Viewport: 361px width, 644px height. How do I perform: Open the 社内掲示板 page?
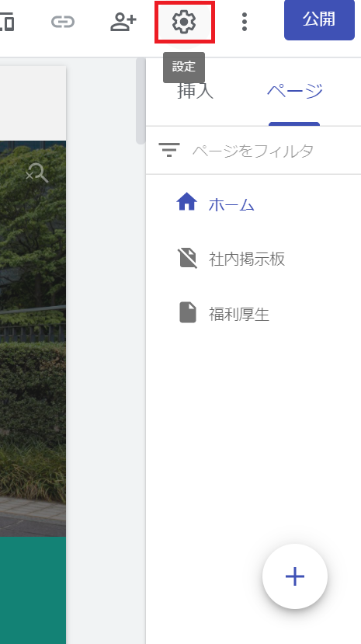(247, 259)
